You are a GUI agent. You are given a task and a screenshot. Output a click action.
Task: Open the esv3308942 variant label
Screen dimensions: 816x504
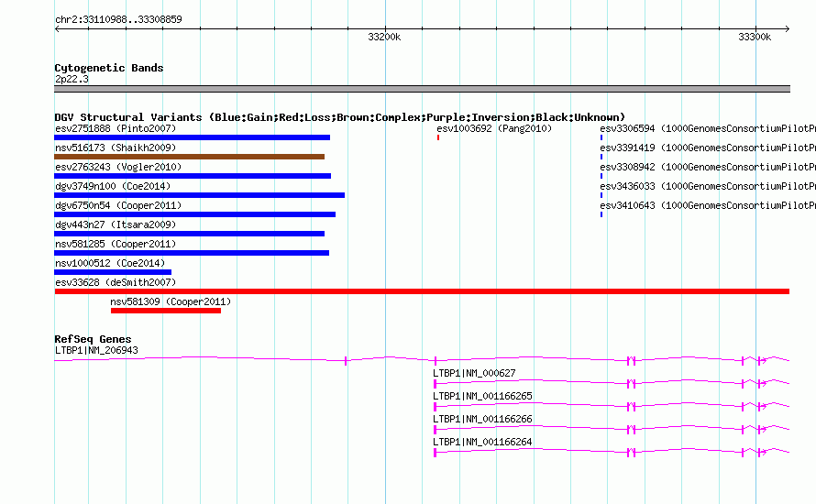click(x=708, y=167)
